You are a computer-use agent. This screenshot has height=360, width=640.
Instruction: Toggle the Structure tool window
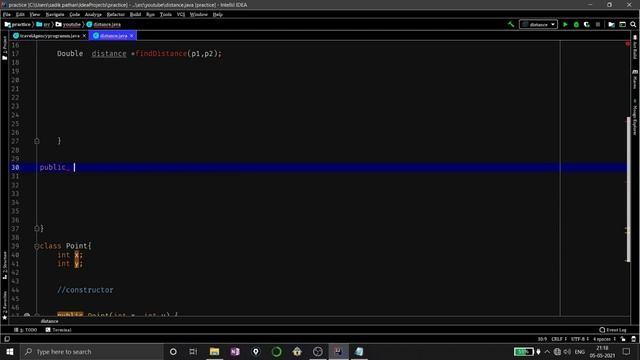4,265
